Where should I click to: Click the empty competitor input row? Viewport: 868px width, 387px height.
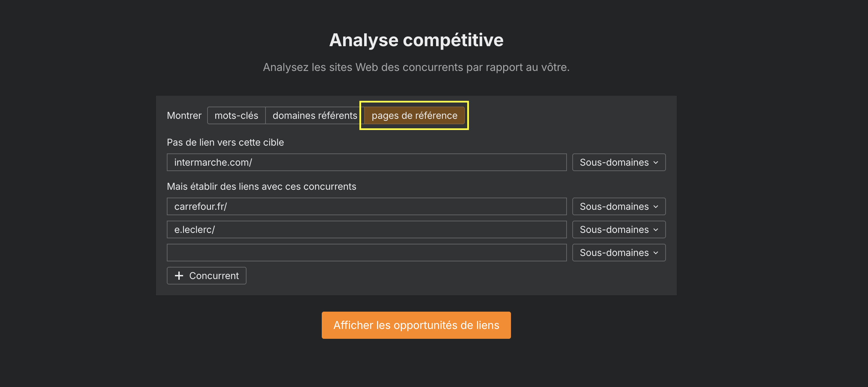[366, 253]
